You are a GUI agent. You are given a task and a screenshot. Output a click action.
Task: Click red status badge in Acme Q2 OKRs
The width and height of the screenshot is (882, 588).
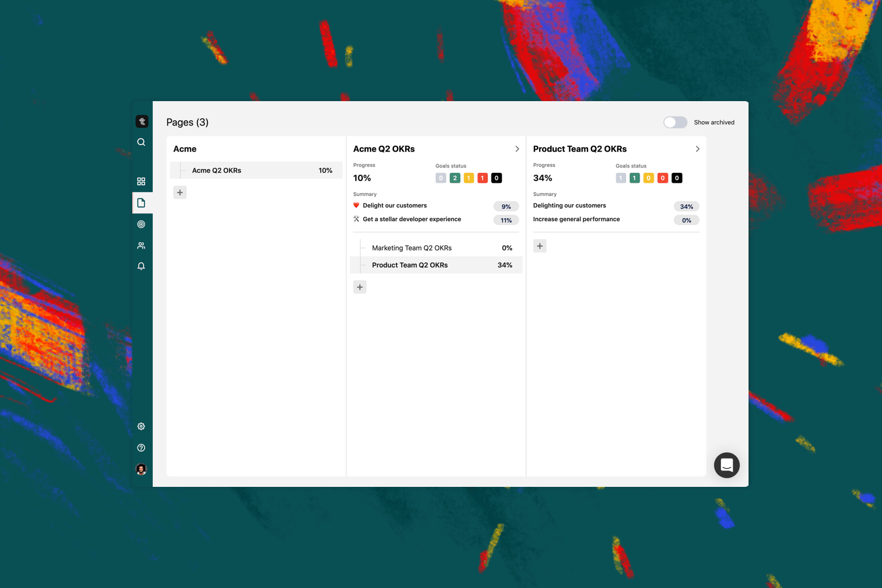pyautogui.click(x=483, y=178)
